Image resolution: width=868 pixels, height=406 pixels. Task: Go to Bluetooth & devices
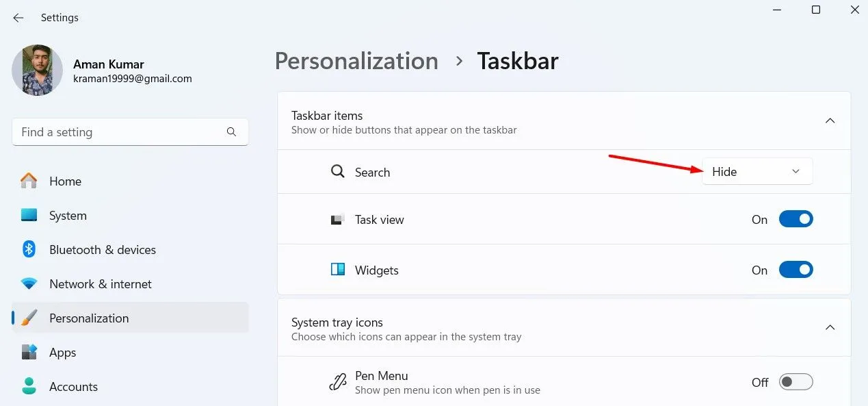[130, 250]
